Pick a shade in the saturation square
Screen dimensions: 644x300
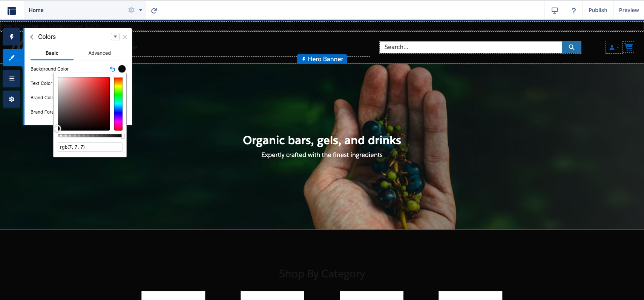(x=84, y=104)
